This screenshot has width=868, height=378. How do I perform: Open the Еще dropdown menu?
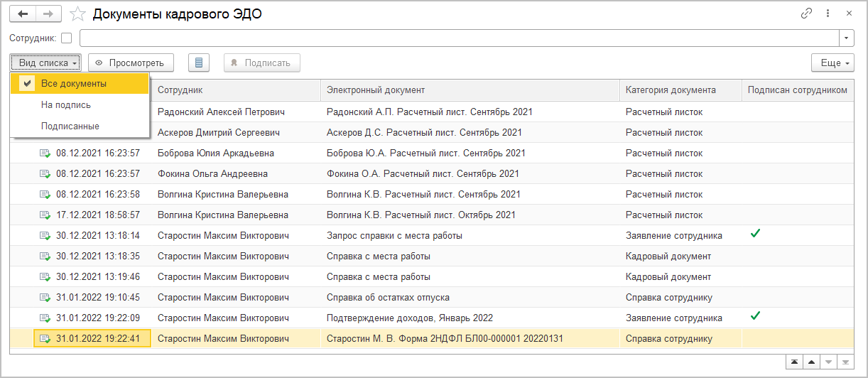pyautogui.click(x=832, y=63)
